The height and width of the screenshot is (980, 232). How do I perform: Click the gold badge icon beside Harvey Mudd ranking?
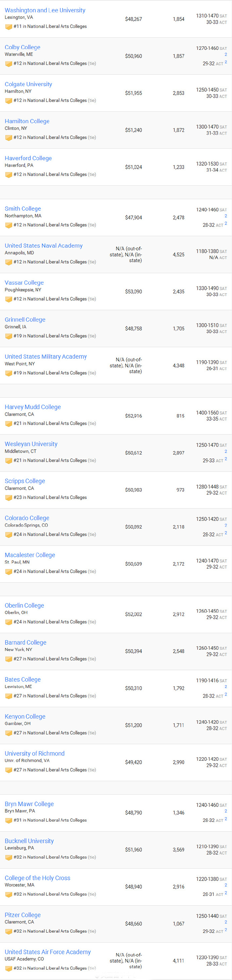tap(8, 423)
